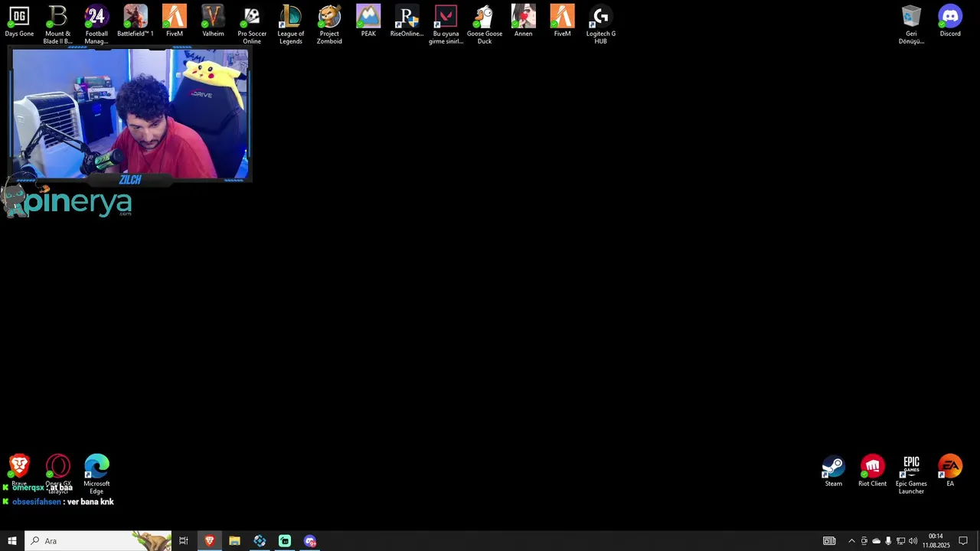Click the green taskbar app icon
Viewport: 980px width, 551px height.
tap(285, 541)
